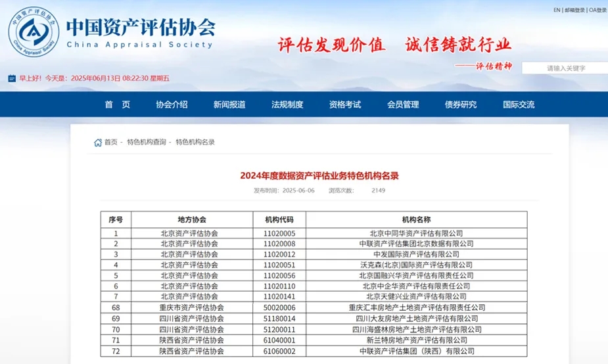The image size is (608, 364).
Task: Click 北京中企华资产评估有限责任公司 cell
Action: [x=417, y=286]
